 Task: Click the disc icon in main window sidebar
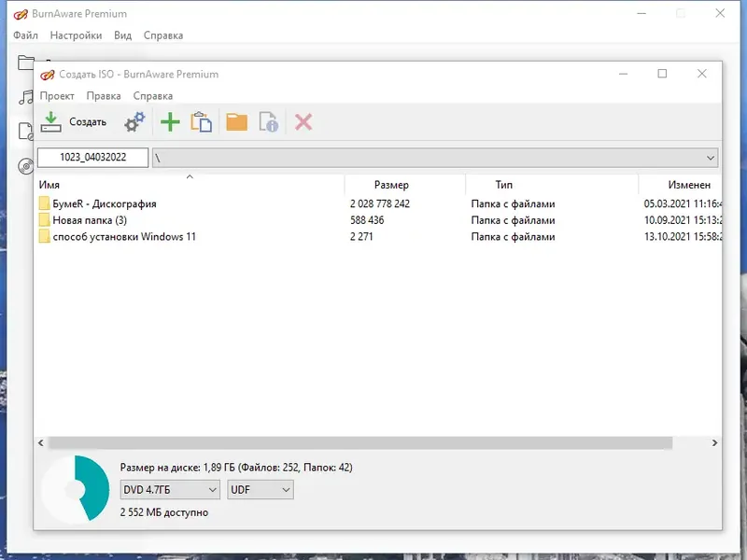pos(26,167)
